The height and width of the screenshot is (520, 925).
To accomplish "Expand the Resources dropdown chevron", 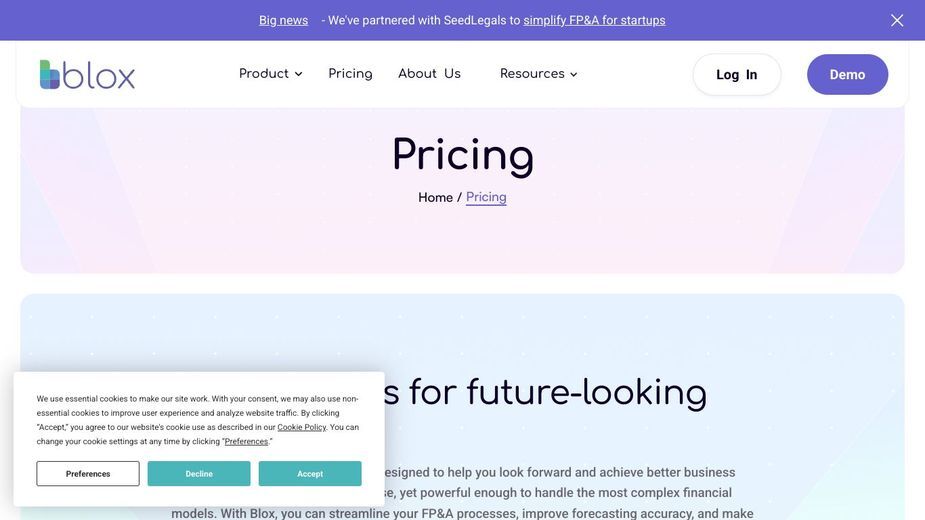I will coord(573,74).
